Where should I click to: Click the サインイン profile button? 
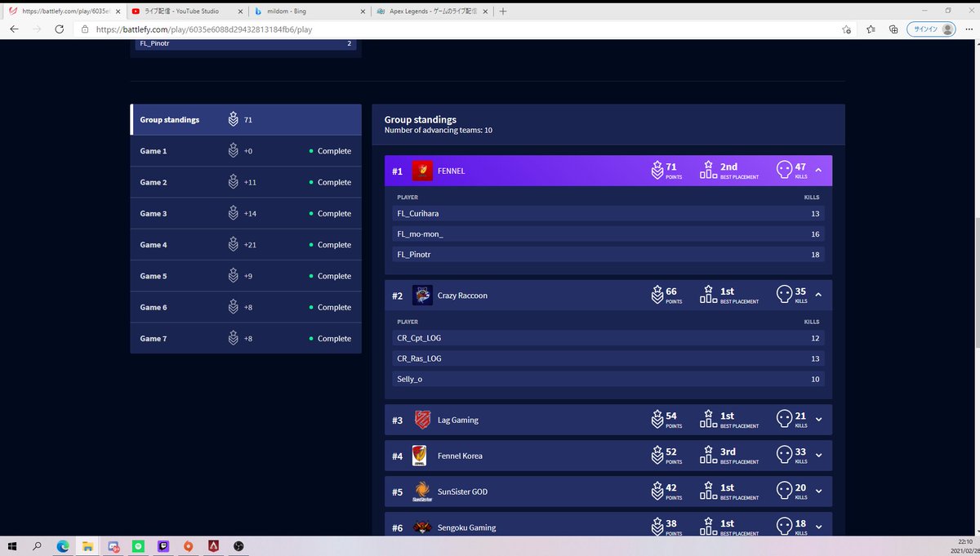pos(932,29)
